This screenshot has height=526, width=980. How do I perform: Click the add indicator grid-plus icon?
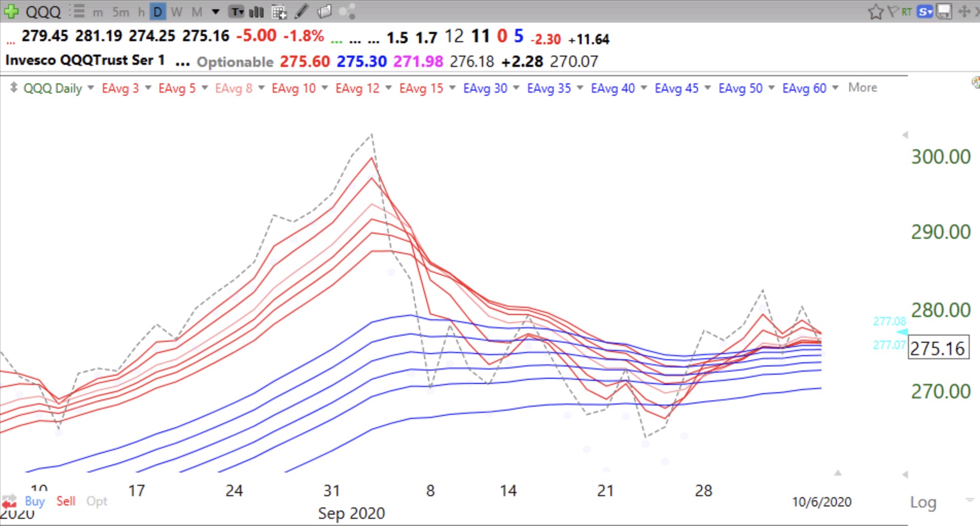(x=279, y=12)
